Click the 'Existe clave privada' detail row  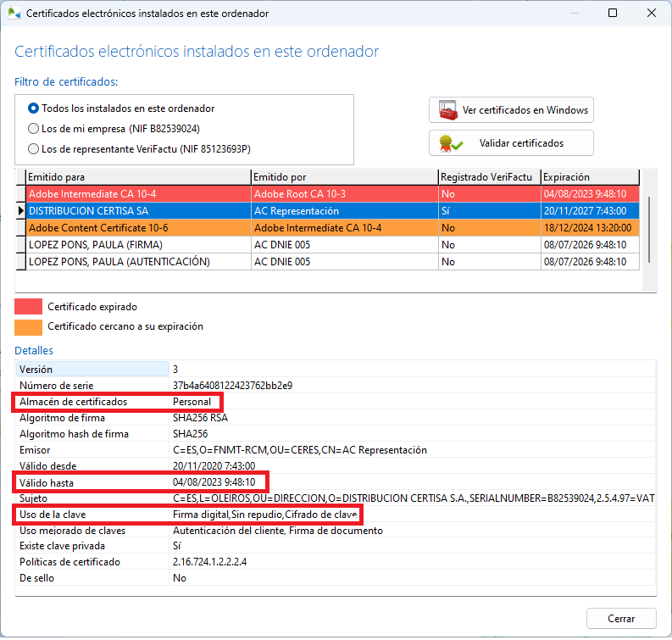336,546
